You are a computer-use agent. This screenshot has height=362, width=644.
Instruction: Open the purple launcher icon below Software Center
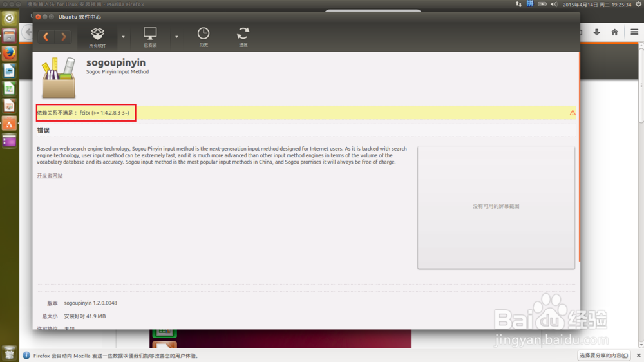tap(9, 141)
